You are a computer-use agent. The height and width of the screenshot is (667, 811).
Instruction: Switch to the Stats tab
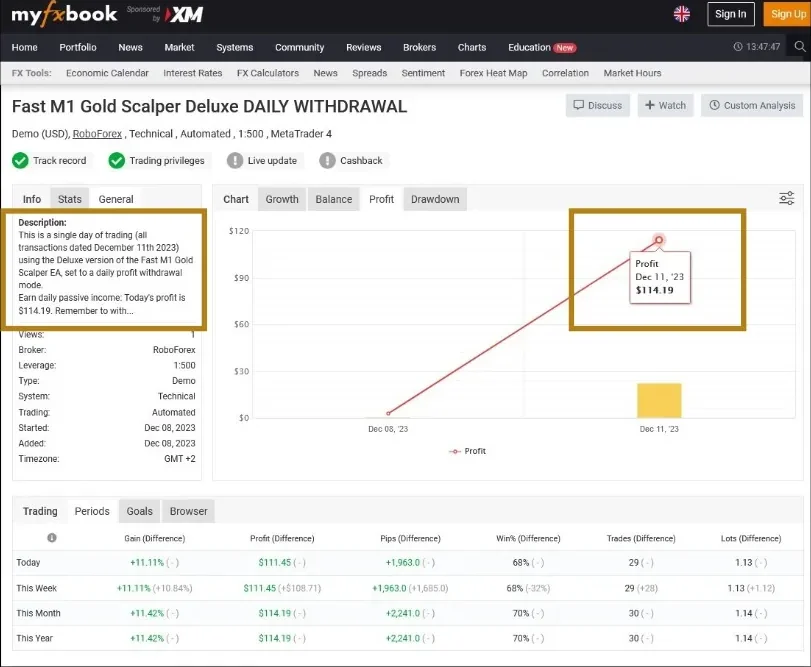[x=70, y=199]
